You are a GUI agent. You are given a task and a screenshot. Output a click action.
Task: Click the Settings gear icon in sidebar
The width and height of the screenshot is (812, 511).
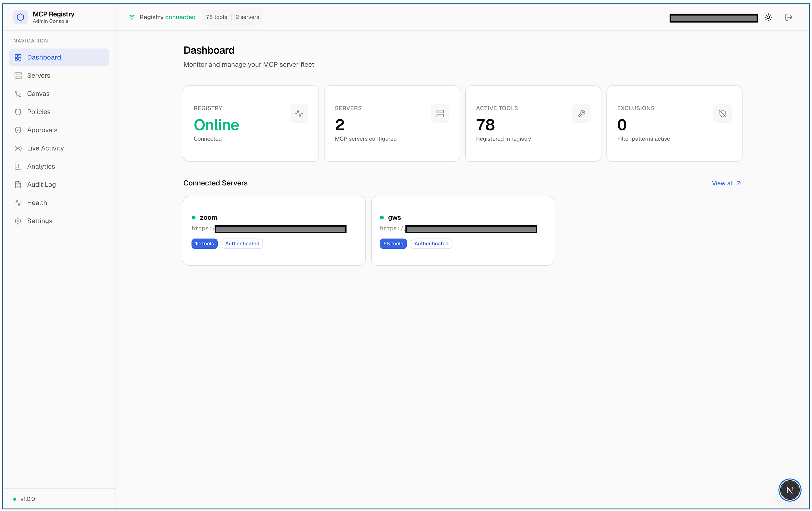[18, 221]
